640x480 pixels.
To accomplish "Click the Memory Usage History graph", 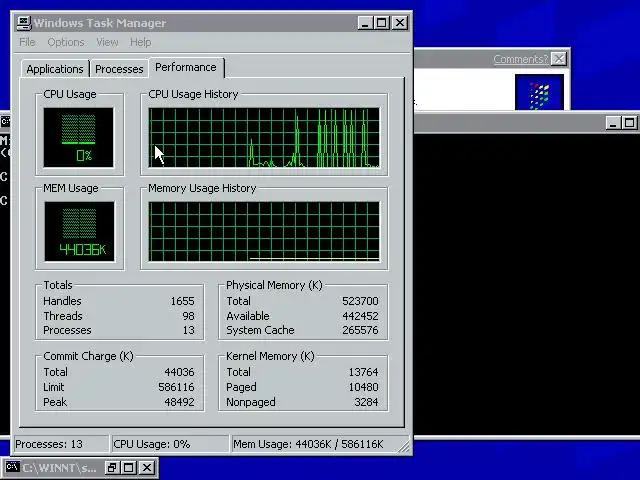I will [264, 231].
